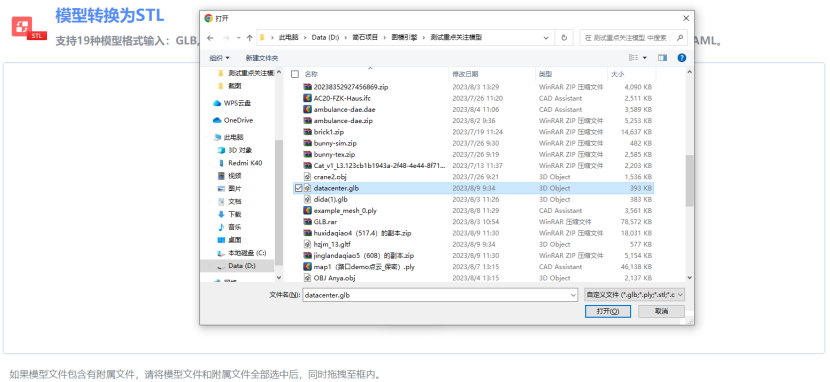Toggle the preview pane icon

point(662,58)
